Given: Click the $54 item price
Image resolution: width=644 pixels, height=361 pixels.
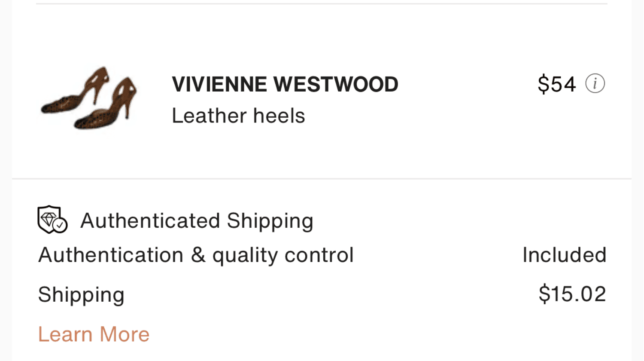Looking at the screenshot, I should pyautogui.click(x=556, y=84).
